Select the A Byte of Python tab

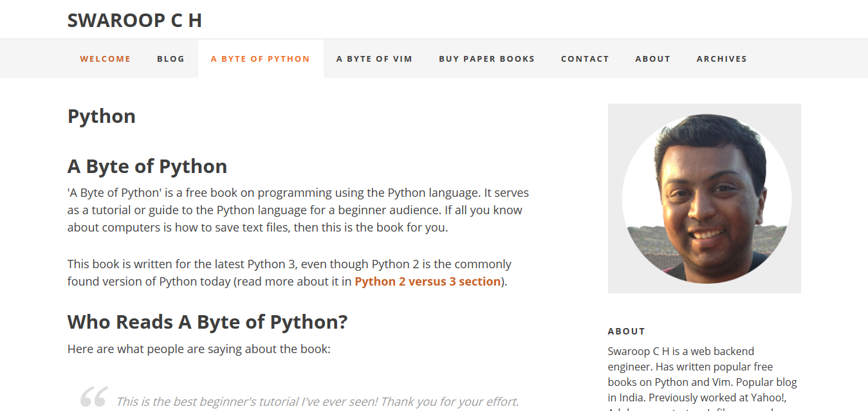coord(260,58)
